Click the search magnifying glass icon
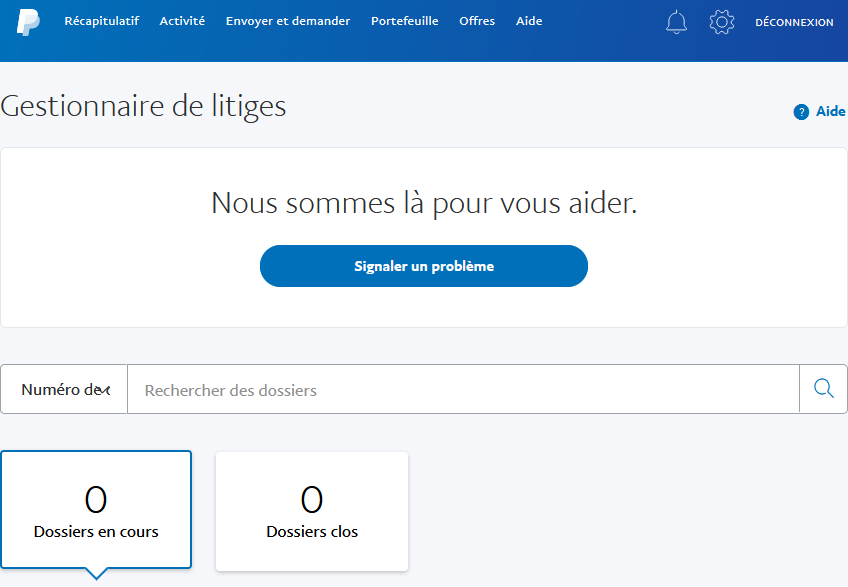 [x=822, y=388]
